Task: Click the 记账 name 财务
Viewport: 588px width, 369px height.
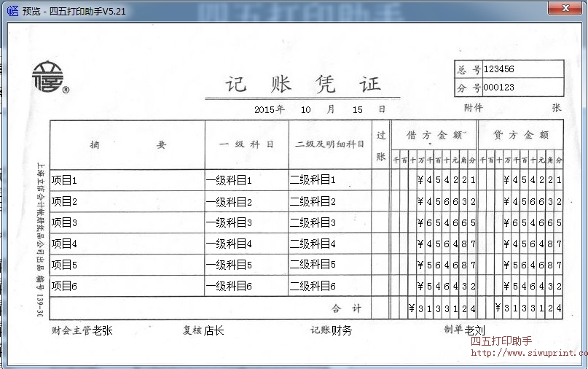Action: point(342,330)
